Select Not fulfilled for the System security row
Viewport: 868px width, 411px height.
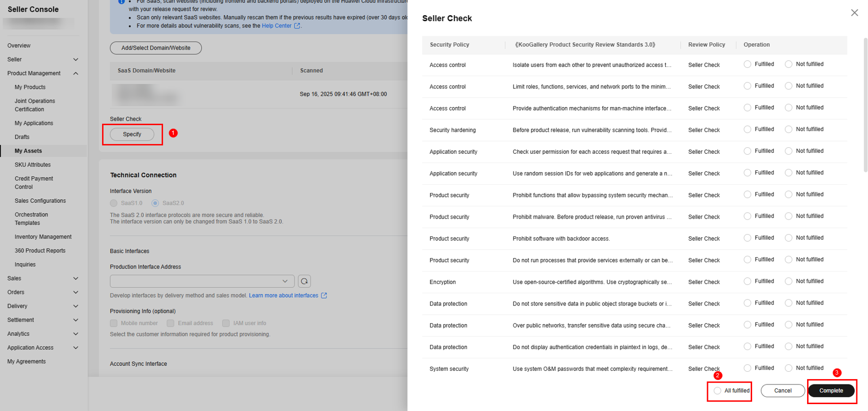[788, 368]
